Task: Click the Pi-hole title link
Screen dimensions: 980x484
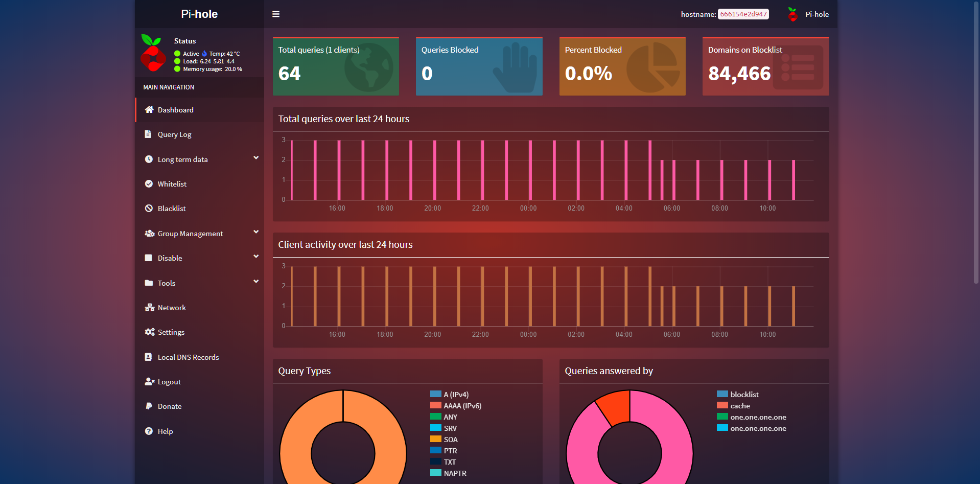Action: 199,14
